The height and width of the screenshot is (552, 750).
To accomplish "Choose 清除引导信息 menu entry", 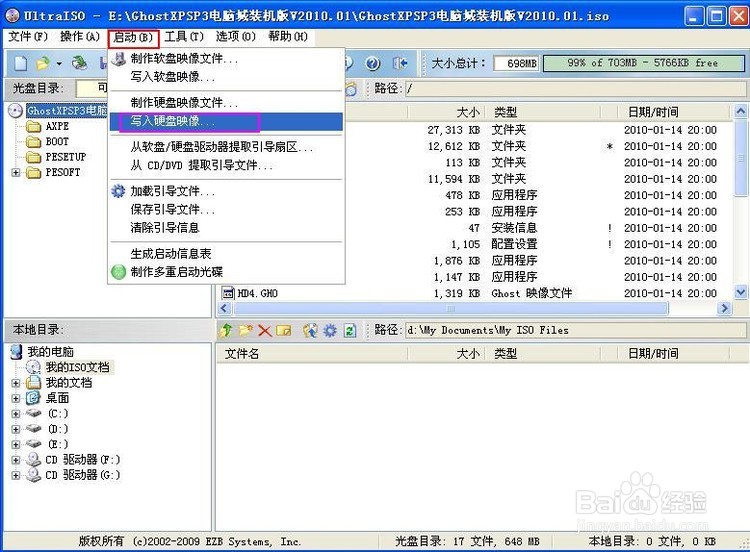I will (x=226, y=228).
